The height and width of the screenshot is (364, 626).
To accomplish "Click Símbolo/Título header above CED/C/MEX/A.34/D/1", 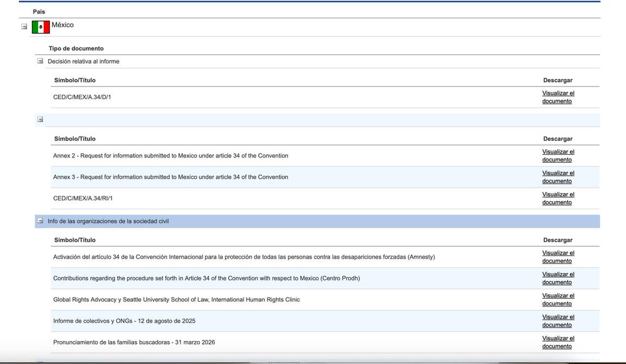I will coord(75,80).
